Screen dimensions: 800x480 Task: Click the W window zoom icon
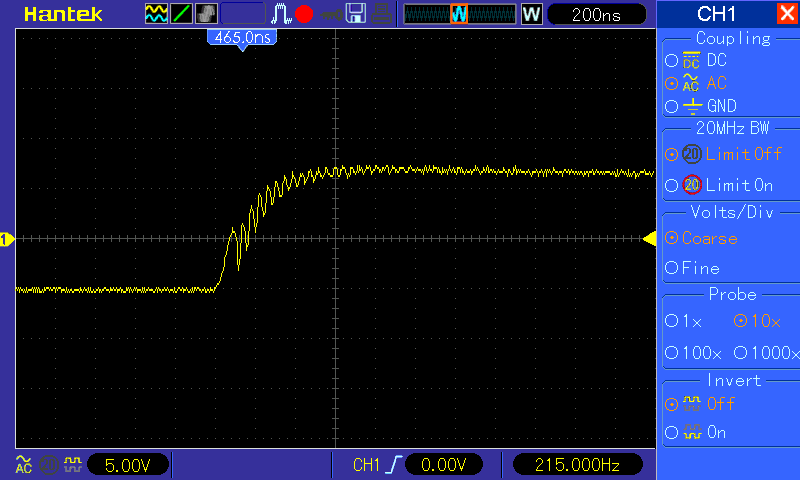[532, 14]
